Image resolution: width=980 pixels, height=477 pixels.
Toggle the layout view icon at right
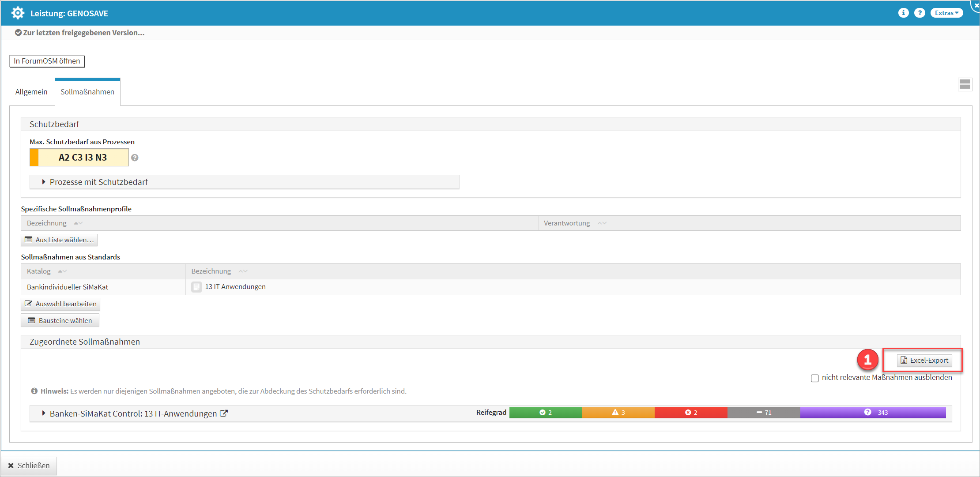965,84
